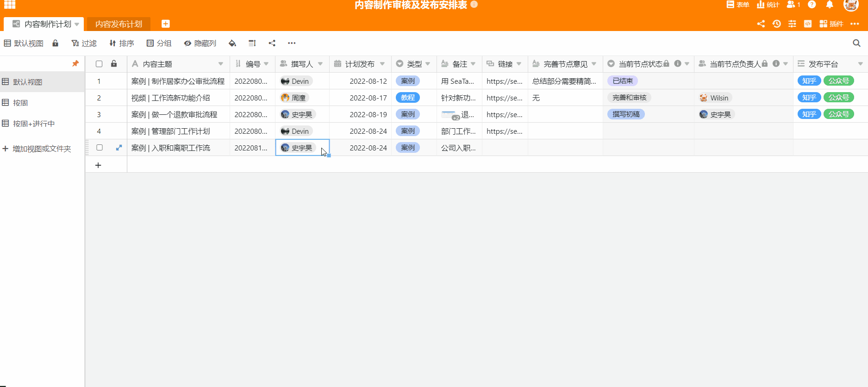Screen dimensions: 868x387
Task: Click the 已结束 status tag
Action: pyautogui.click(x=623, y=81)
